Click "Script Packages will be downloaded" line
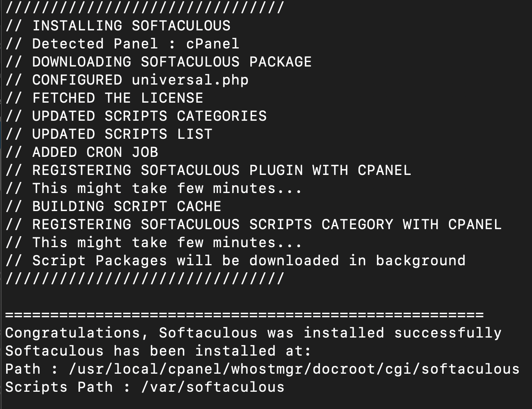Screen dimensions: 532x409 [248, 261]
